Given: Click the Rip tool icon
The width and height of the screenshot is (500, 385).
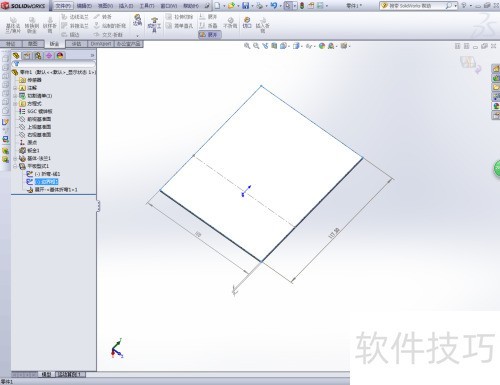Looking at the screenshot, I should click(247, 23).
